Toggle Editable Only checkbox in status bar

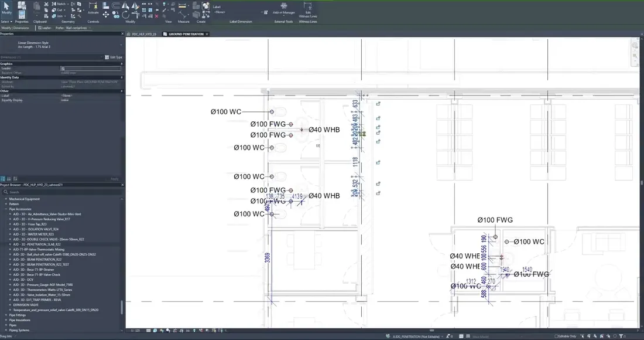557,336
